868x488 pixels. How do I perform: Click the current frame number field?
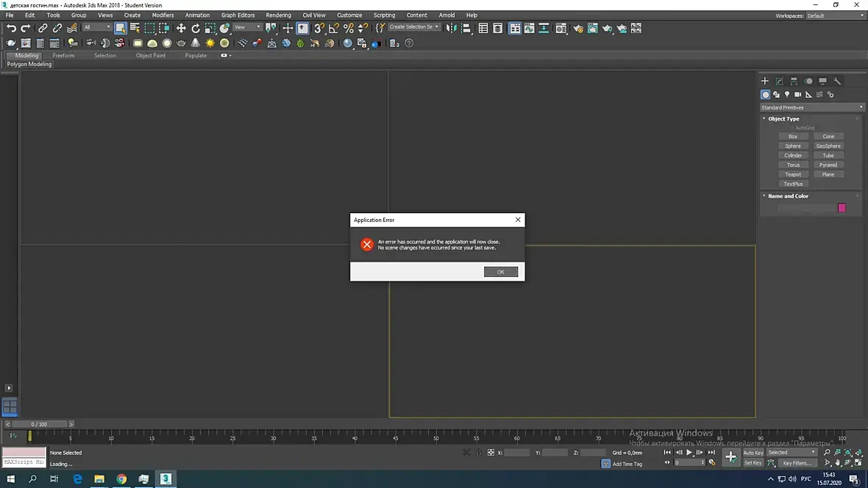click(x=687, y=462)
